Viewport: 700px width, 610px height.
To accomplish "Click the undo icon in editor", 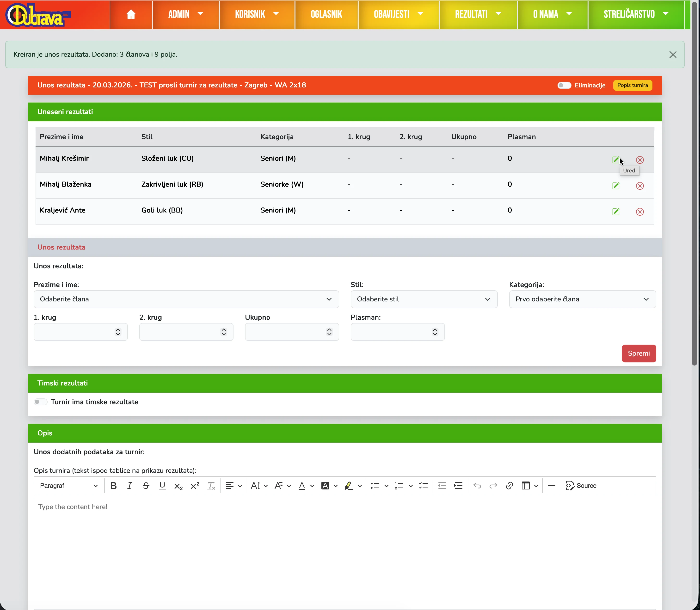I will 477,486.
